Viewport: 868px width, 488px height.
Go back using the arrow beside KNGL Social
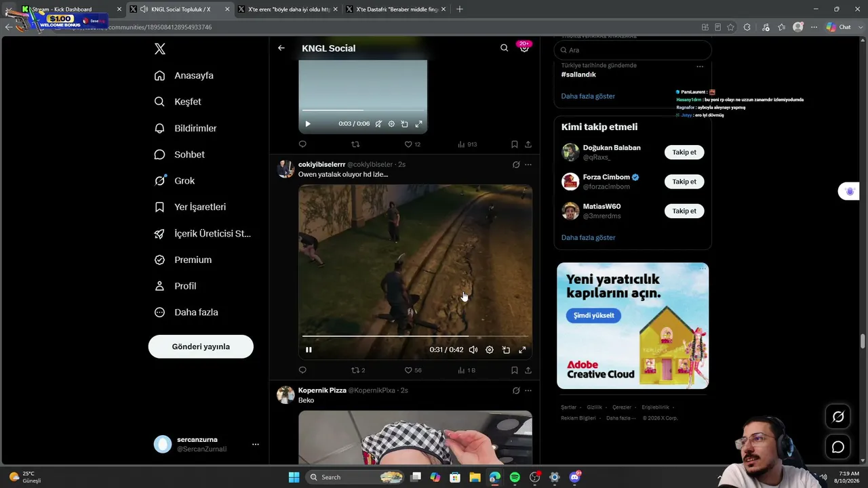[281, 48]
